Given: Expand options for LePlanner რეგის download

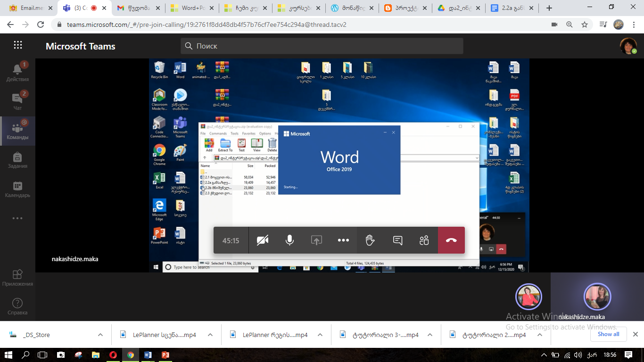Looking at the screenshot, I should click(320, 335).
